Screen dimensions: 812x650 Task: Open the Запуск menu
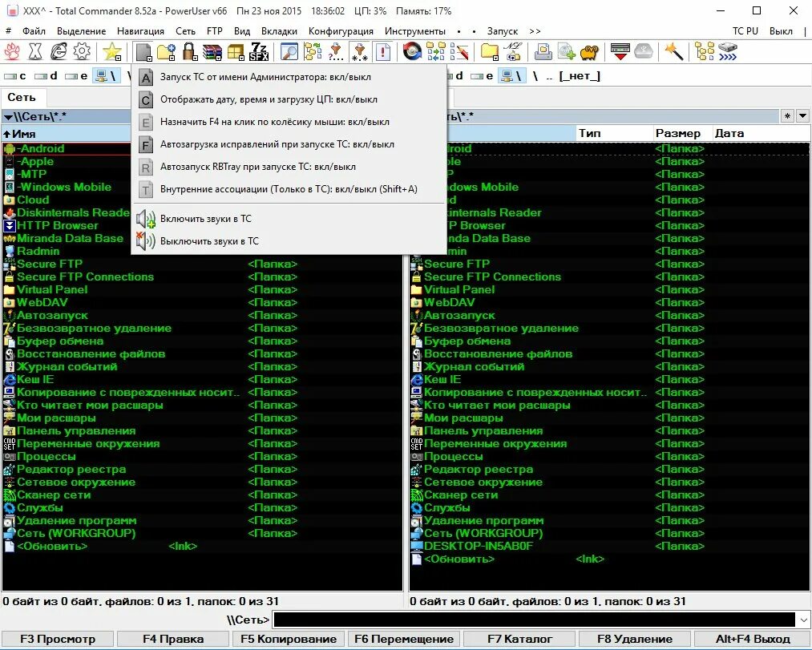click(503, 31)
